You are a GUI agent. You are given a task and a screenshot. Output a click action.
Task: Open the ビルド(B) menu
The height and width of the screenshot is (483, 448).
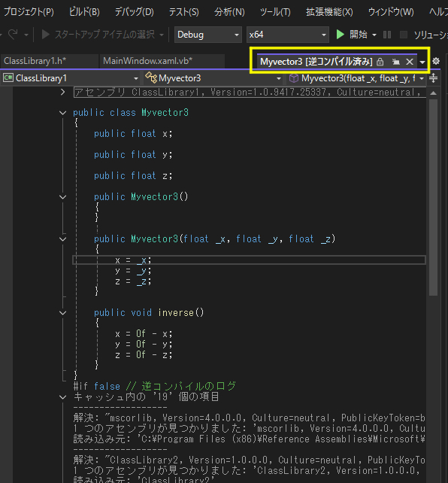coord(84,12)
